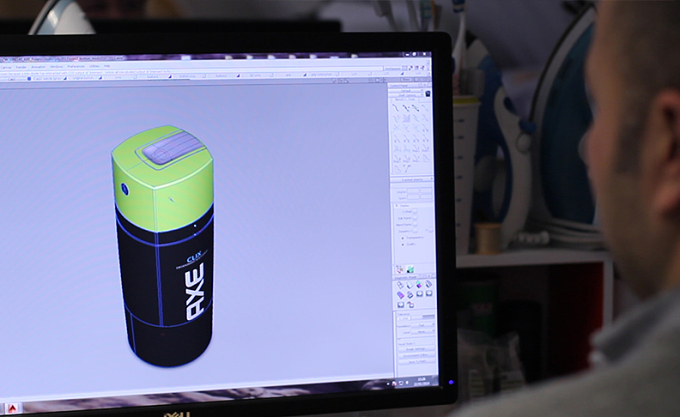Select the first curve tool in the palette's top row
The width and height of the screenshot is (680, 417).
pyautogui.click(x=396, y=108)
